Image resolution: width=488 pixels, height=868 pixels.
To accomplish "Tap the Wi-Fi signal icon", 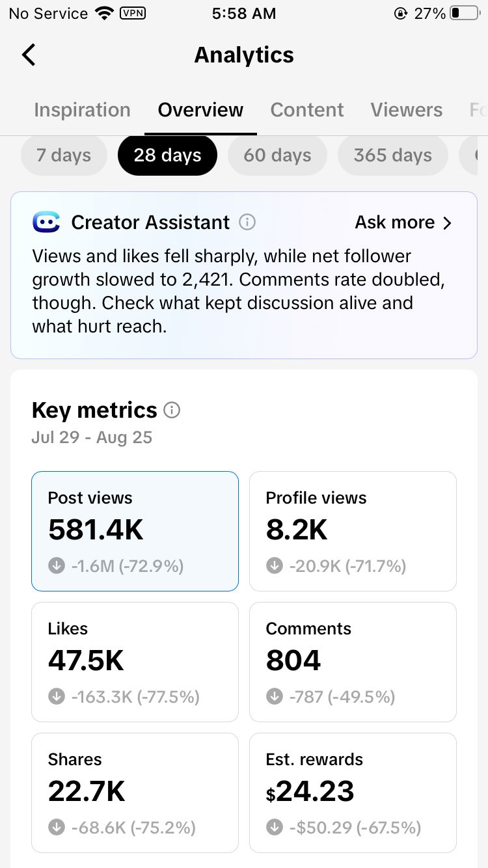I will click(103, 13).
